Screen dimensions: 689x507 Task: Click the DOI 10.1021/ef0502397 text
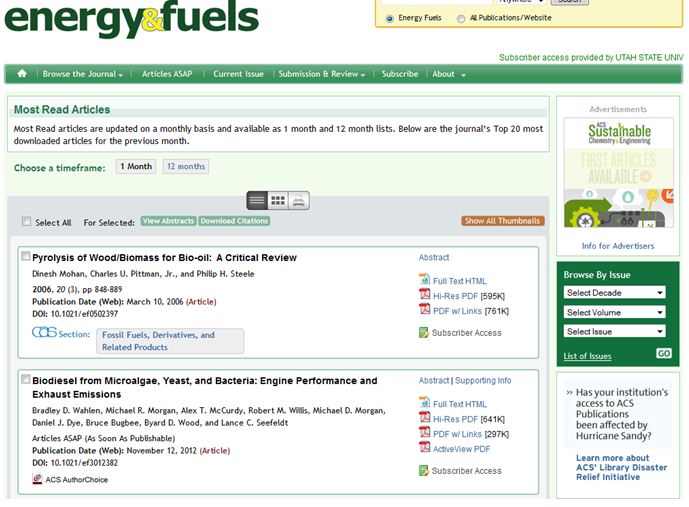coord(75,314)
